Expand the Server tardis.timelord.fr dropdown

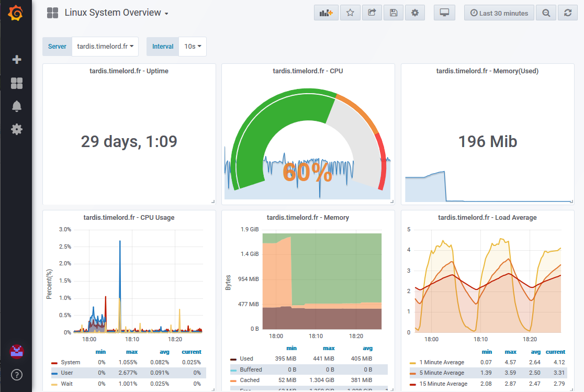pos(105,47)
